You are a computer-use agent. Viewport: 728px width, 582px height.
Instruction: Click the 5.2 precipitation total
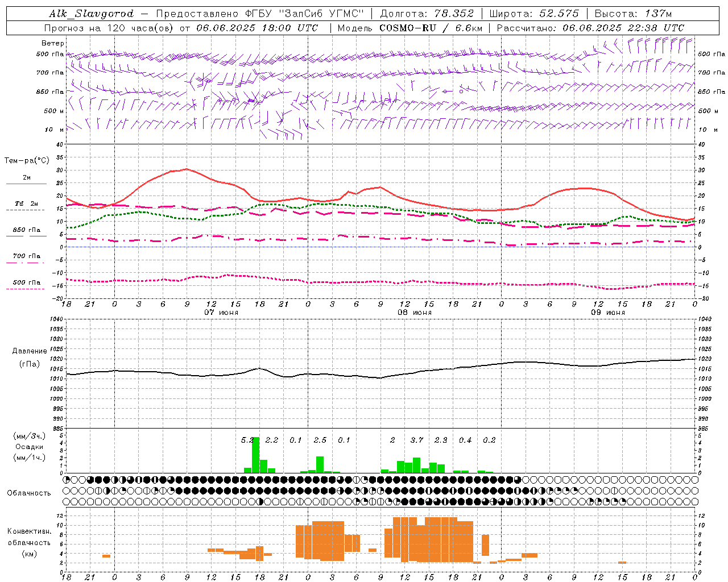point(247,440)
